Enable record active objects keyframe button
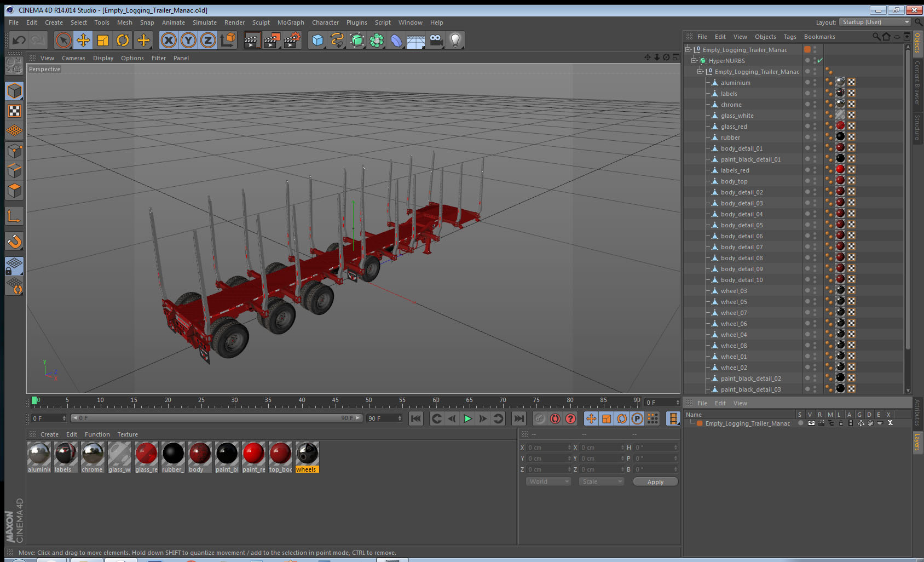 click(540, 418)
